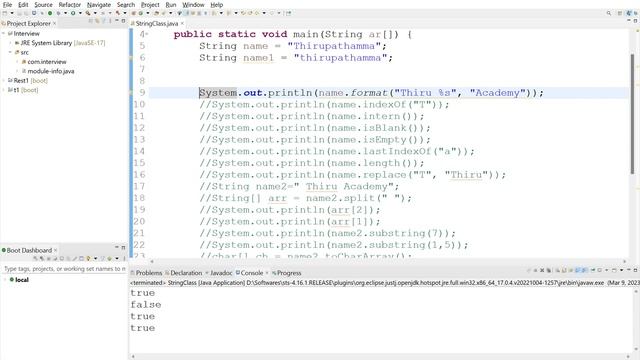
Task: Collapse the main method fold marker at line 4
Action: (x=147, y=34)
